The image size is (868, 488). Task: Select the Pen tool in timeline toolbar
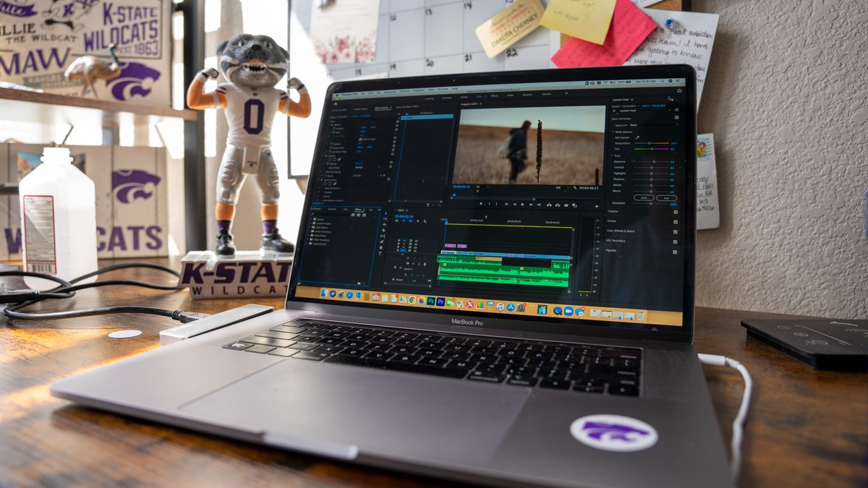(382, 241)
